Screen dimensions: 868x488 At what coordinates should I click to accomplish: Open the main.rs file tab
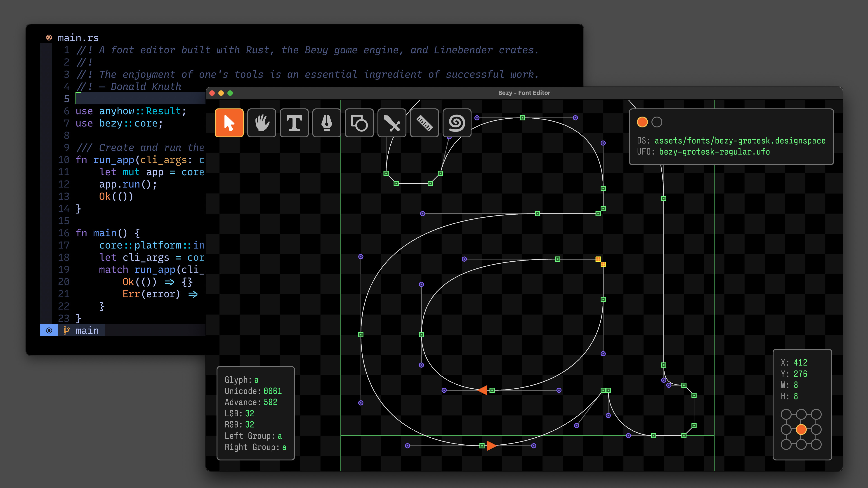click(78, 38)
